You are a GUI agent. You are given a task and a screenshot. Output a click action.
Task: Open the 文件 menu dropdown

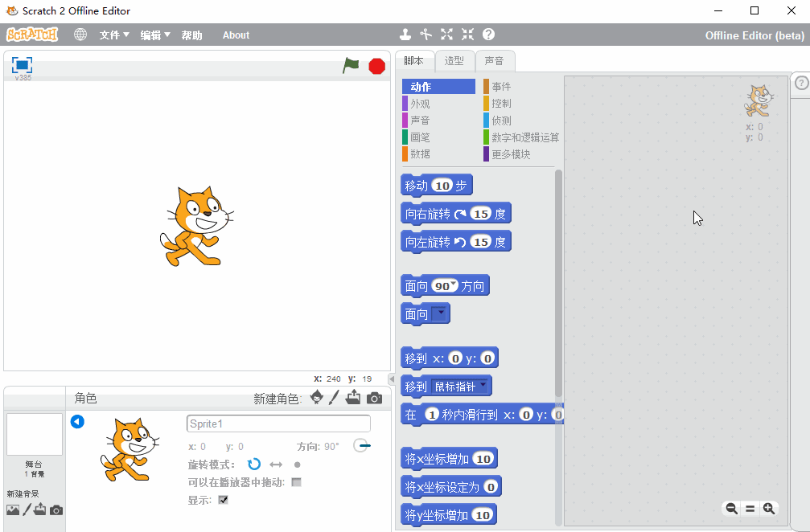114,35
